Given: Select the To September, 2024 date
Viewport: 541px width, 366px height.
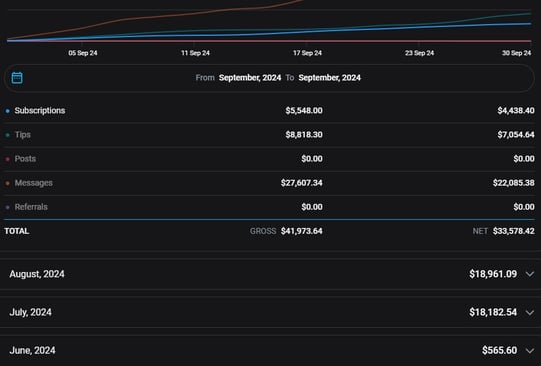Looking at the screenshot, I should tap(329, 78).
